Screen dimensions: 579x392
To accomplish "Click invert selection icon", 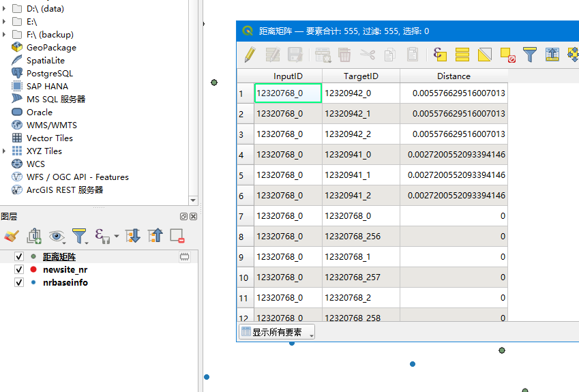I will [x=485, y=55].
